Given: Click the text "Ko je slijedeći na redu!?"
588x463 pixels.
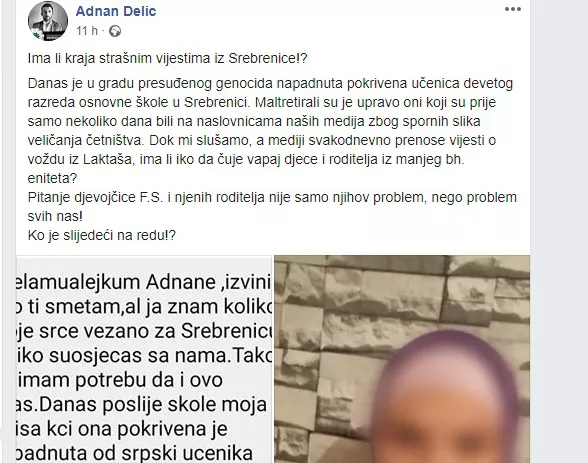Looking at the screenshot, I should coord(102,235).
